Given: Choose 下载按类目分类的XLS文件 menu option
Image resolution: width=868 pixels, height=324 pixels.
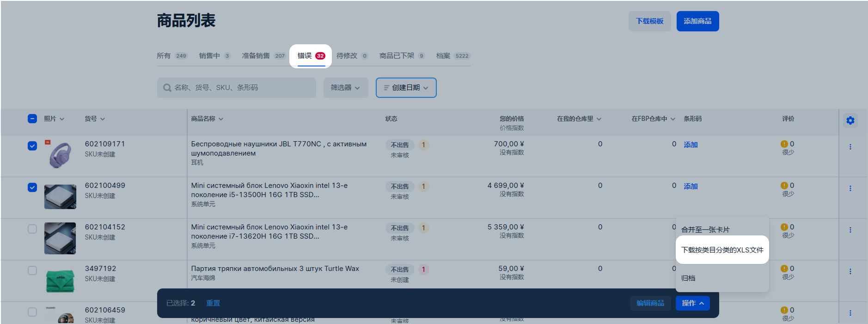Looking at the screenshot, I should [722, 250].
